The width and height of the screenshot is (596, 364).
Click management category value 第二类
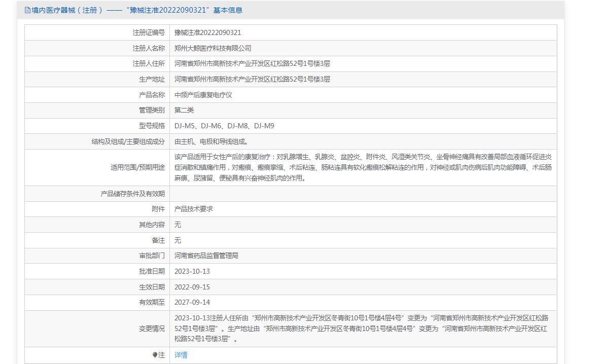[x=184, y=111]
